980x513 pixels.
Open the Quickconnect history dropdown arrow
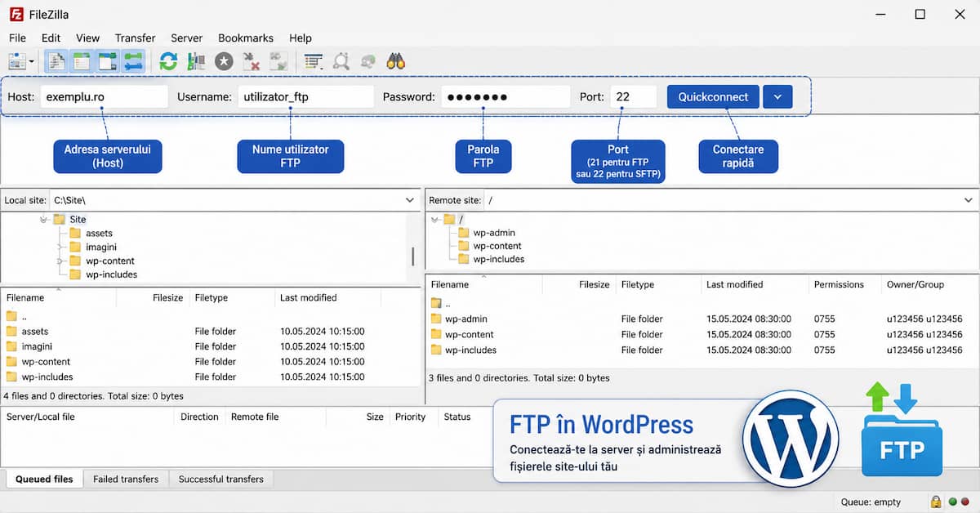[x=777, y=96]
